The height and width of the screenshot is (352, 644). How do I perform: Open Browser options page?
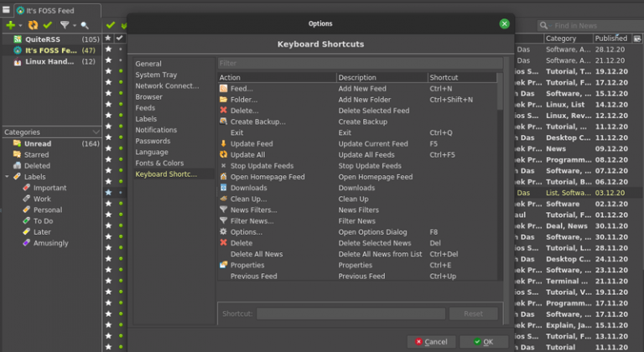pos(148,97)
